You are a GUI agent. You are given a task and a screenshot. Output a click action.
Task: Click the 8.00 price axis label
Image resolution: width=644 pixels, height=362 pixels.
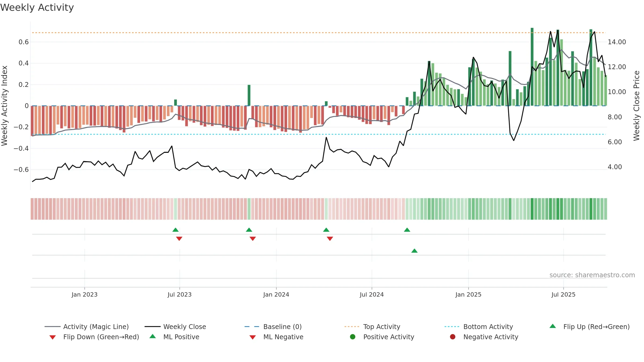(x=615, y=117)
